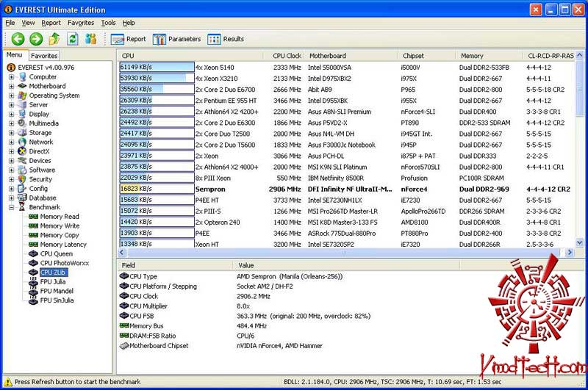Expand the Network tree node
588x390 pixels.
coord(11,142)
